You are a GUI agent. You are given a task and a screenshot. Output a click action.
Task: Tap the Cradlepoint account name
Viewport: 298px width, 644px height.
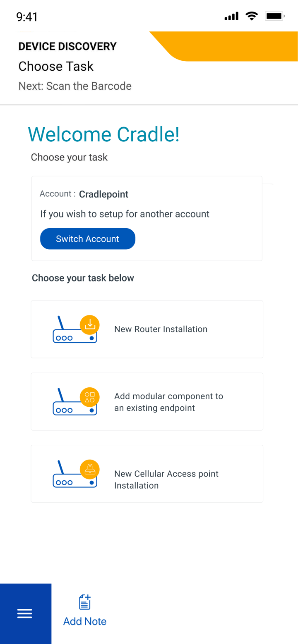point(103,194)
